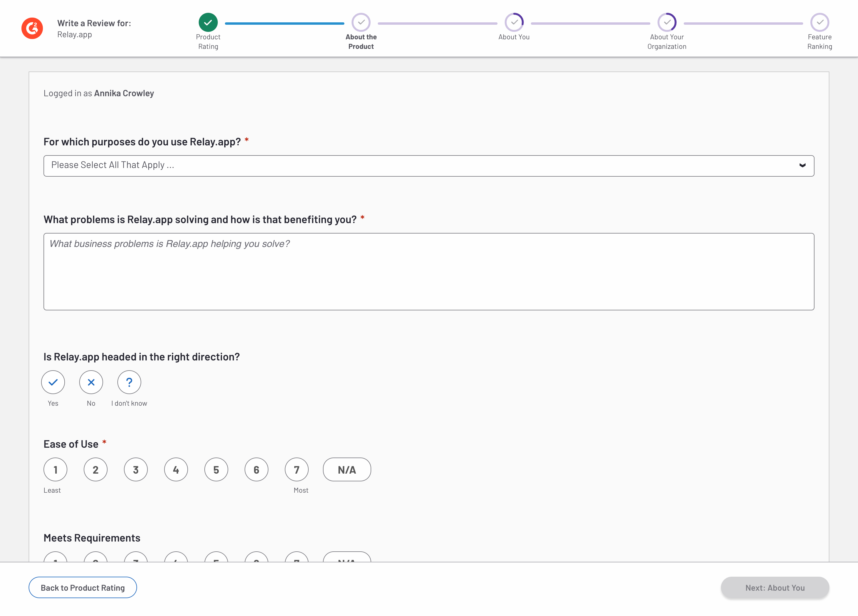858x616 pixels.
Task: Click 'Relay.app' product name in header
Action: coord(74,35)
